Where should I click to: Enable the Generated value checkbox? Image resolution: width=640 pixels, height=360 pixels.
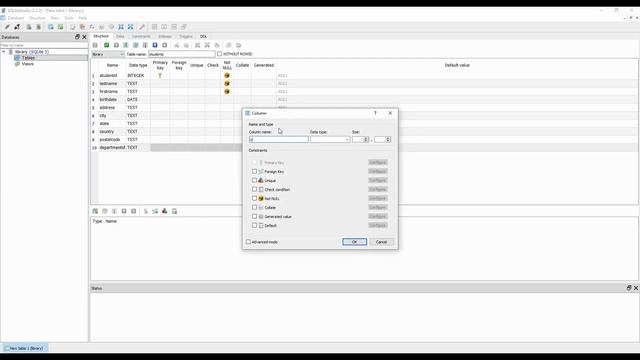click(254, 216)
